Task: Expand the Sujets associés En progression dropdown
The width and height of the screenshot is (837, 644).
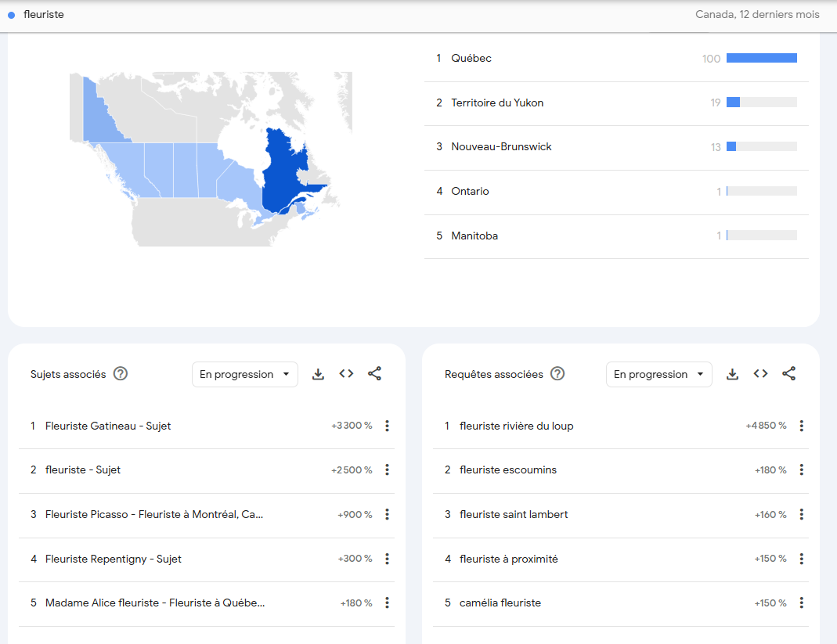Action: pyautogui.click(x=244, y=374)
